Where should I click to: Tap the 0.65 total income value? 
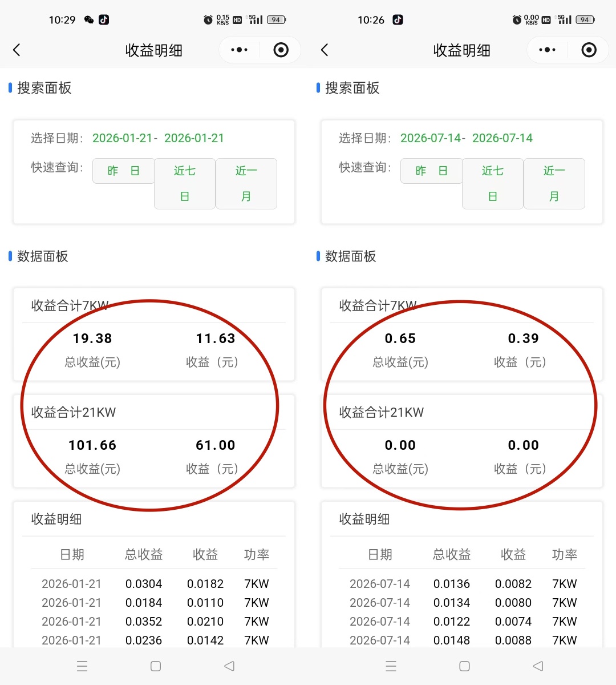coord(400,339)
